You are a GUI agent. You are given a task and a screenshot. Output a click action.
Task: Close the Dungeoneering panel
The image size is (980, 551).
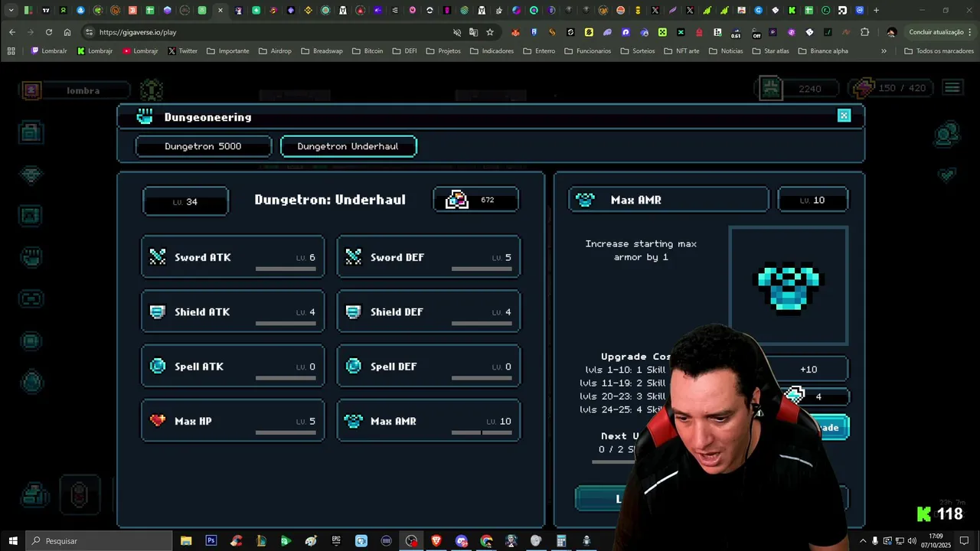(844, 116)
